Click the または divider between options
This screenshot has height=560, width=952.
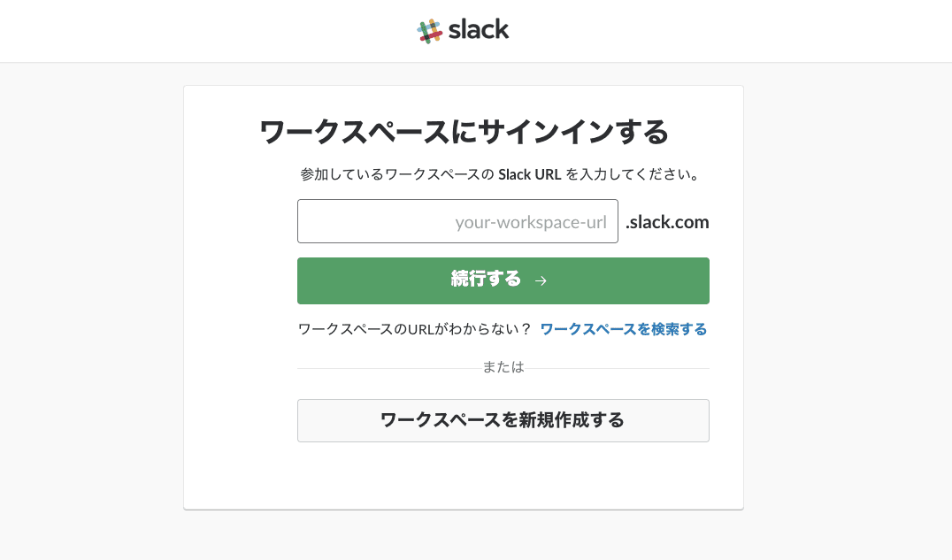coord(503,366)
